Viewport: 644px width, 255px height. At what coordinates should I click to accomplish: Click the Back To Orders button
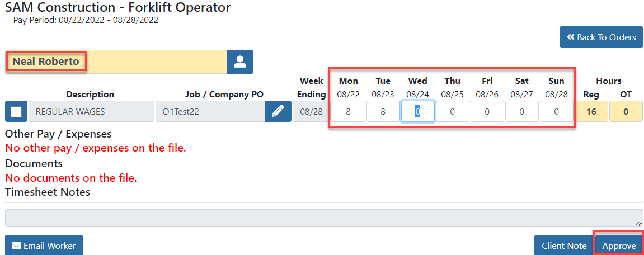click(601, 37)
